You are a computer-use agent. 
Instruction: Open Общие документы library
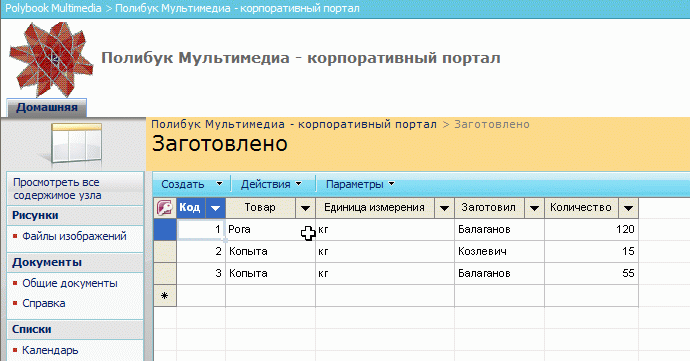coord(70,283)
